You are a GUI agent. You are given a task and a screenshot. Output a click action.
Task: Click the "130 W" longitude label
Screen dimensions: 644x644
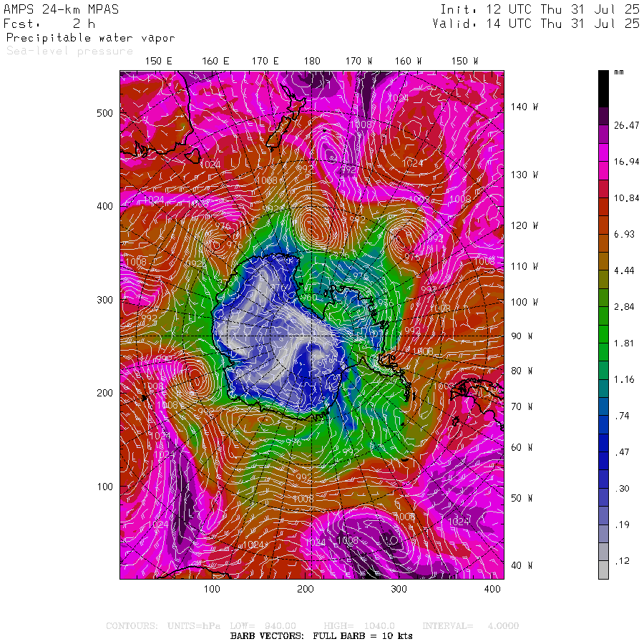(525, 175)
